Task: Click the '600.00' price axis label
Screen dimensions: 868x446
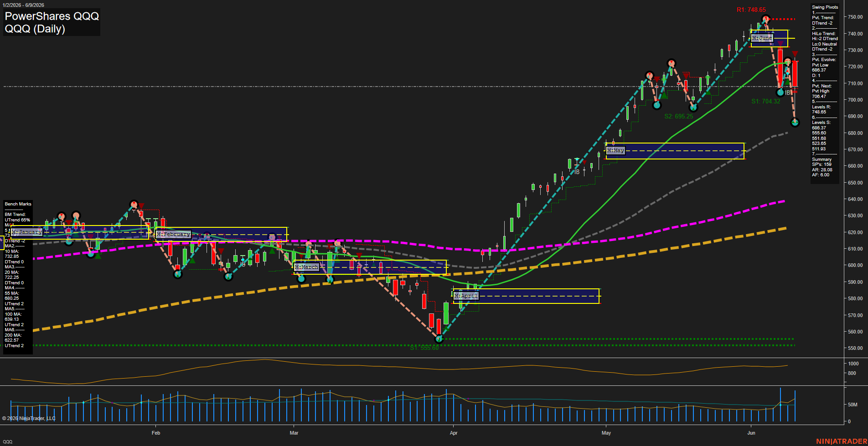Action: [x=855, y=265]
